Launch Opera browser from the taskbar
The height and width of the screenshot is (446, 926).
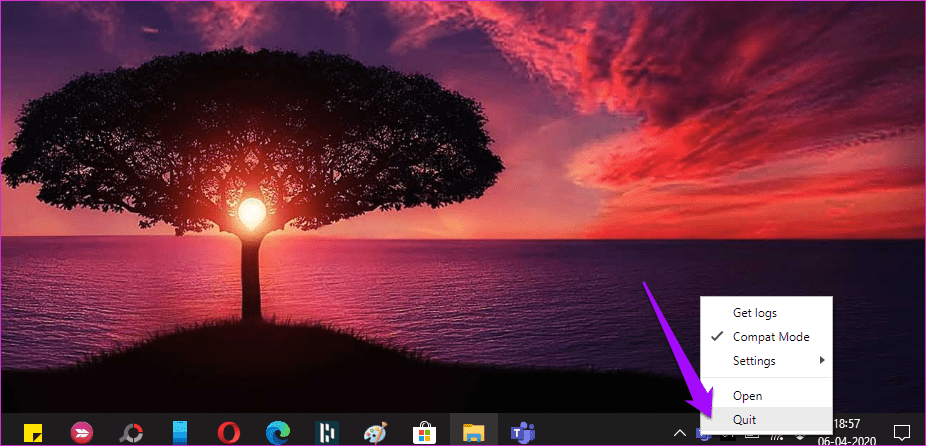click(229, 432)
